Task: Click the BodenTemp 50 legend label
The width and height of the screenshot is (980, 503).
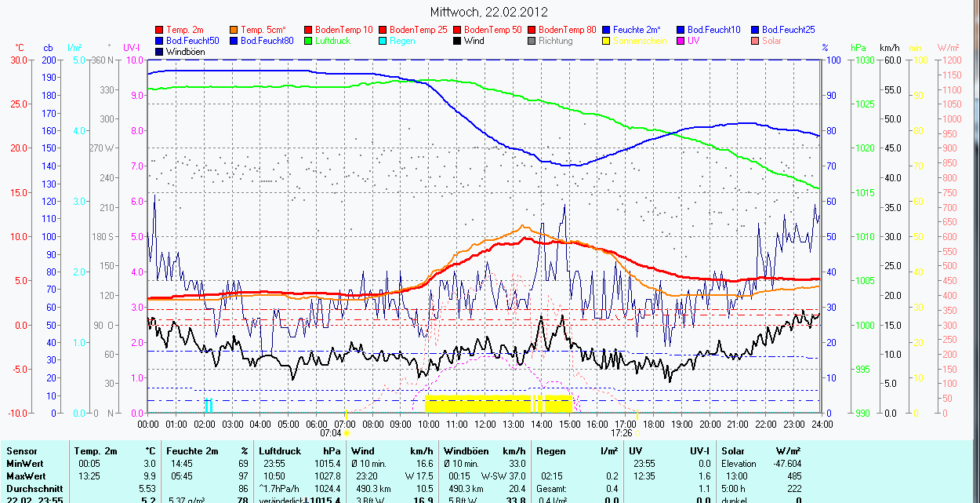Action: click(492, 30)
